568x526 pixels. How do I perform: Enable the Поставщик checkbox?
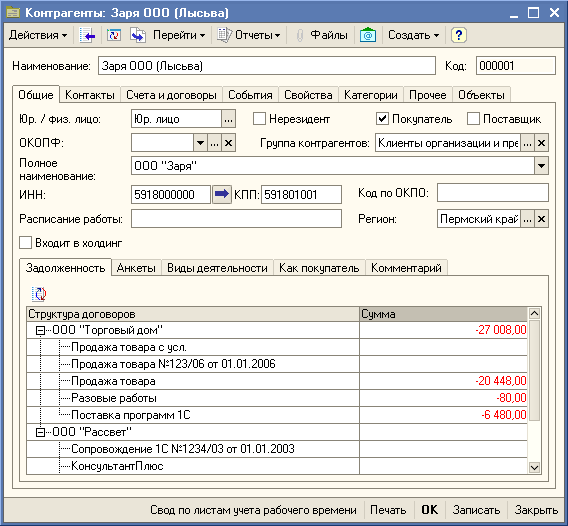point(473,118)
